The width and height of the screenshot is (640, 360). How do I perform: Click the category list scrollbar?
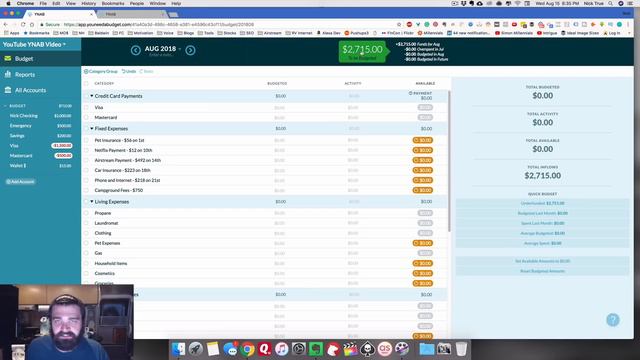tap(449, 161)
